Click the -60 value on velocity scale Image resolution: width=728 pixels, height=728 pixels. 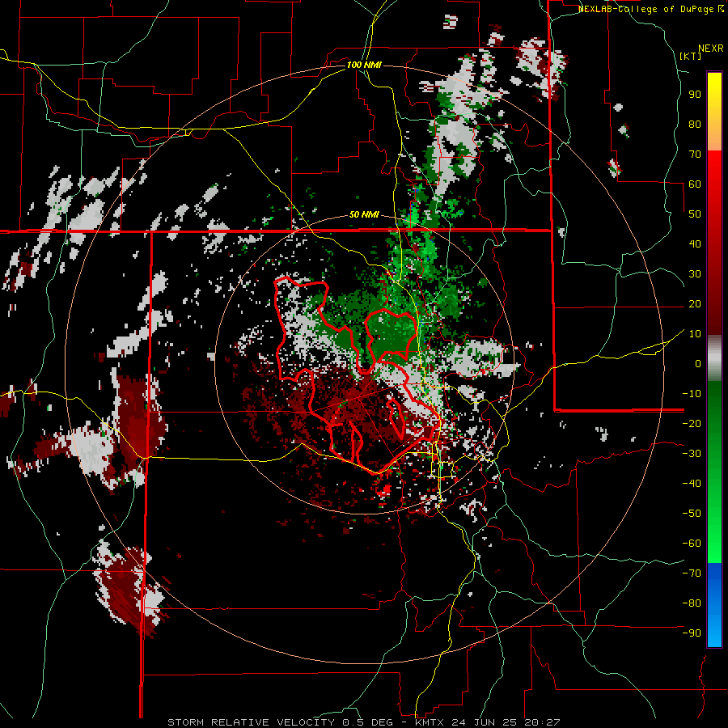click(692, 544)
